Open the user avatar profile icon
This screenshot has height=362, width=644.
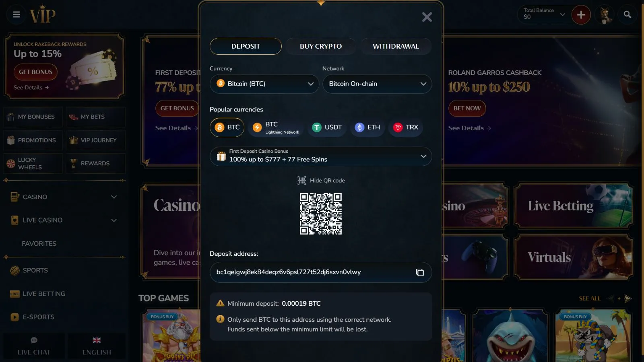pyautogui.click(x=604, y=15)
